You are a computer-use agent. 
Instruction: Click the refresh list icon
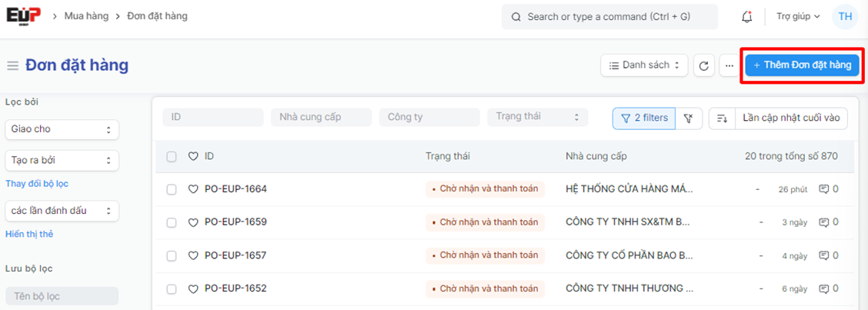(703, 66)
